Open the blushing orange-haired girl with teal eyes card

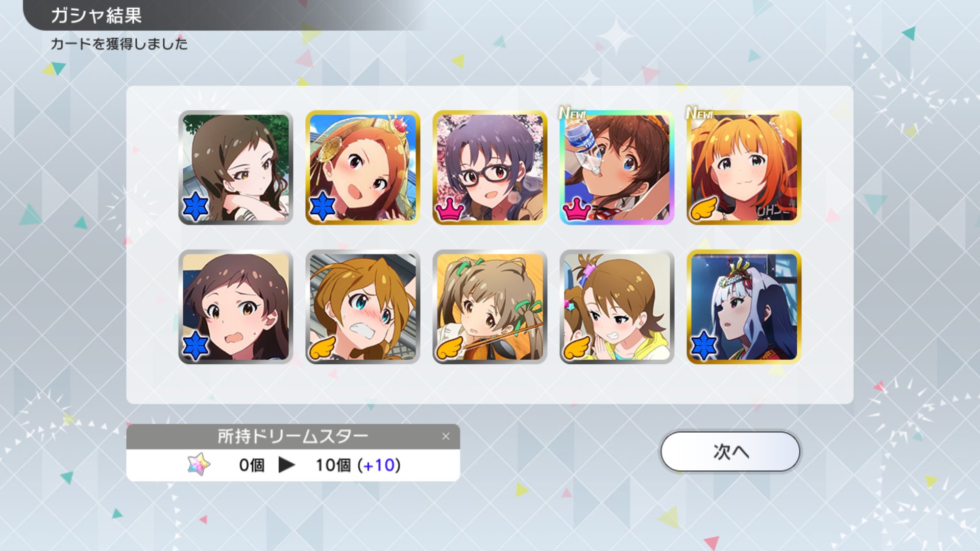pyautogui.click(x=363, y=307)
